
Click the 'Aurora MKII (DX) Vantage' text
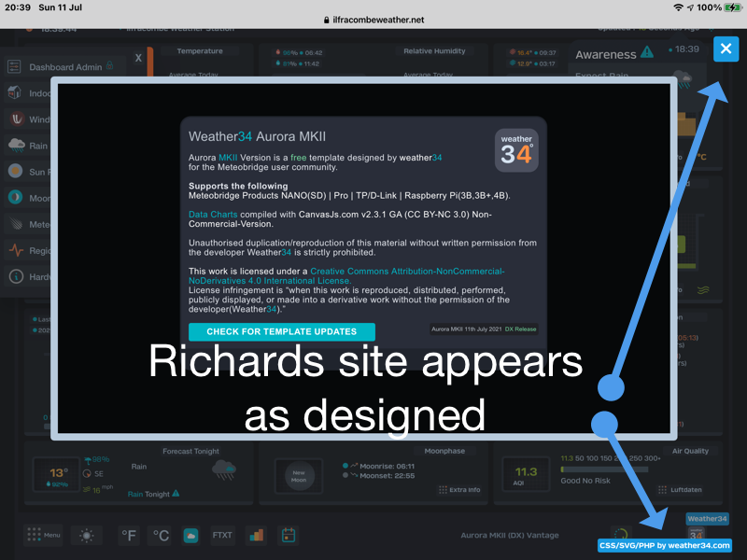(x=510, y=535)
